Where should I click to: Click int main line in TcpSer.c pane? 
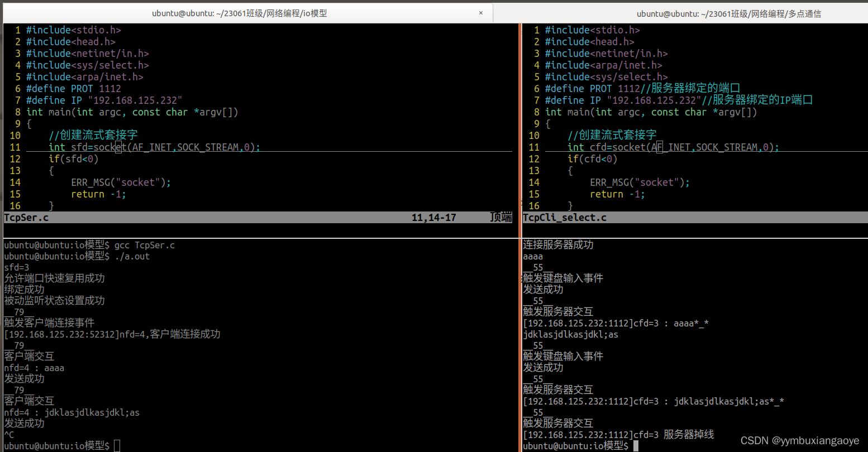pos(132,112)
